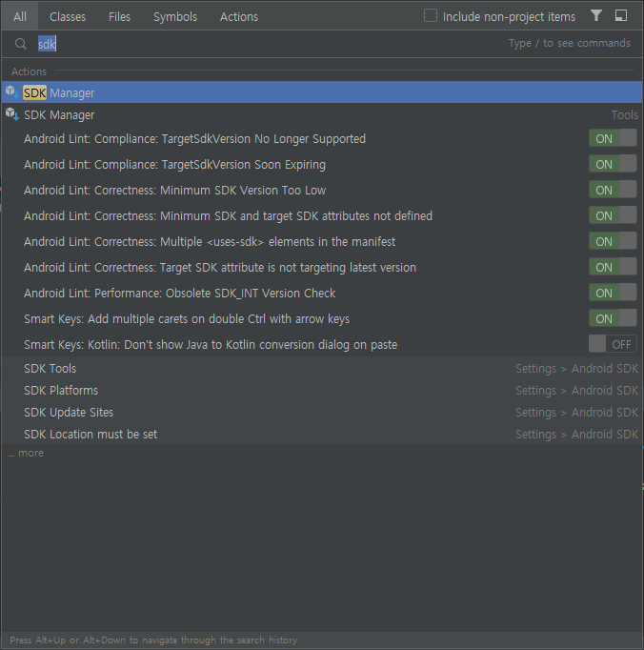Turn on Java to Kotlin conversion dialog switch

tap(613, 344)
